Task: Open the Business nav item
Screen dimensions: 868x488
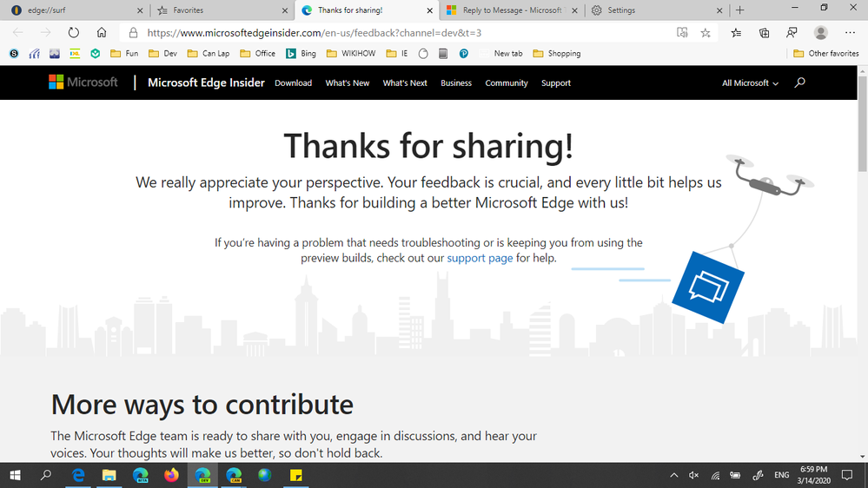Action: point(456,83)
